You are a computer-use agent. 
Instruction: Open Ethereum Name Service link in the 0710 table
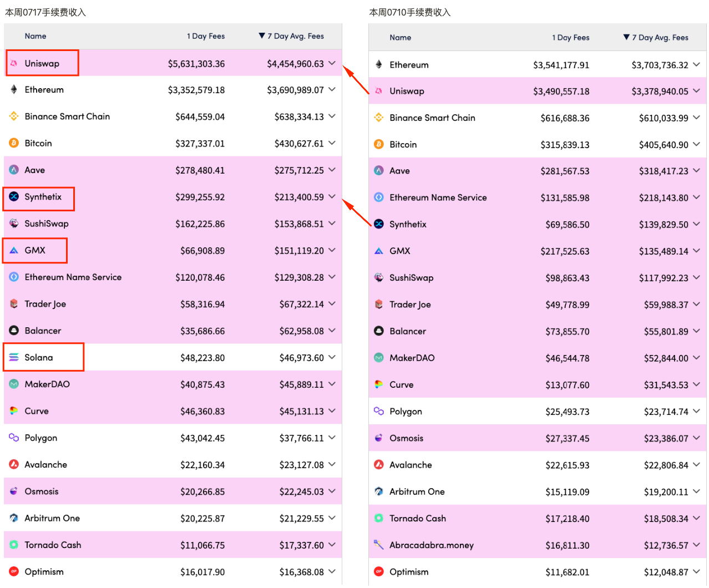pos(438,197)
